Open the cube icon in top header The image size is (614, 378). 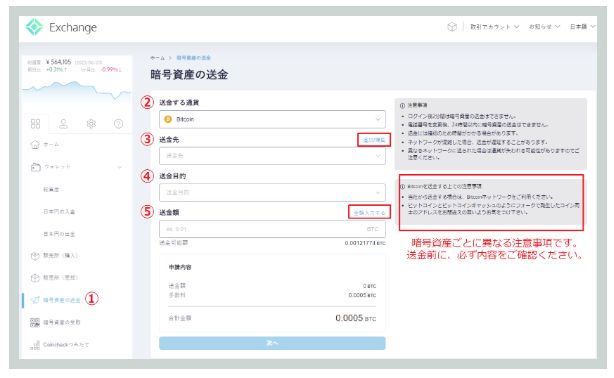pyautogui.click(x=452, y=27)
